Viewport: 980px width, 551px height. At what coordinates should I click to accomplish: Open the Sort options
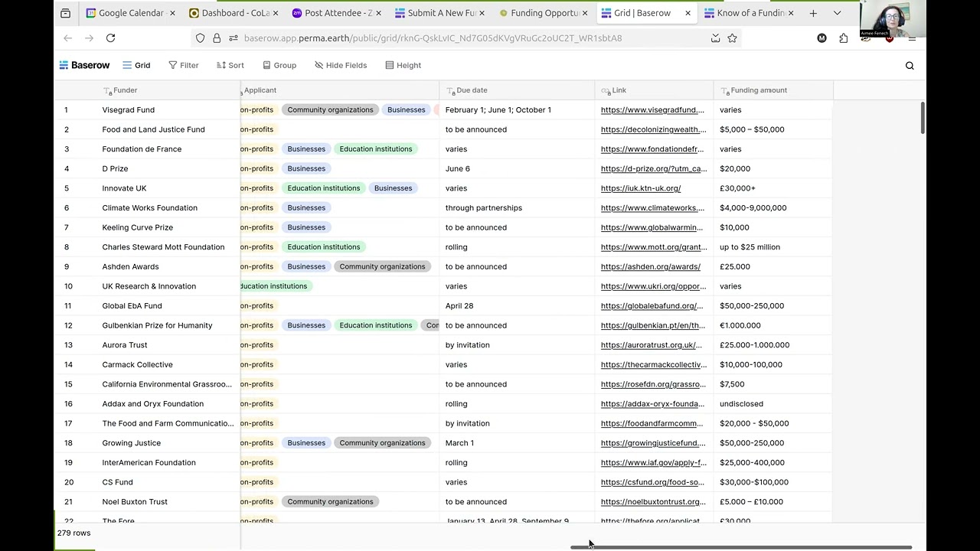230,65
